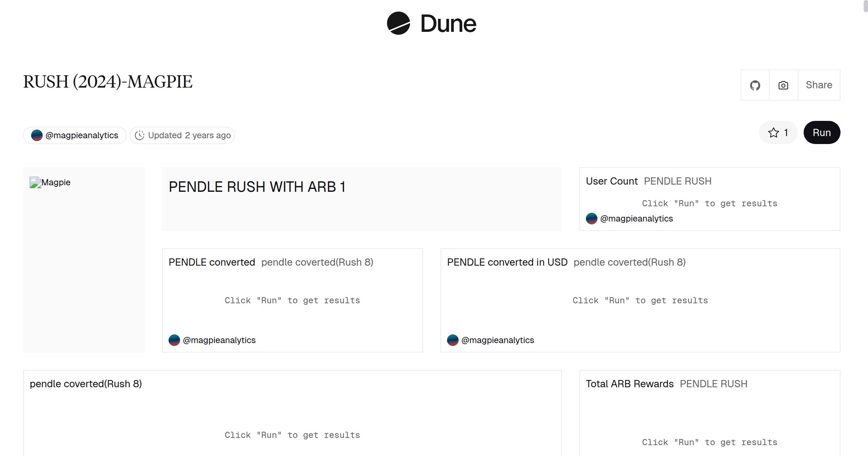Click the Dune logo icon
Screen dimensions: 868x456
(x=398, y=24)
